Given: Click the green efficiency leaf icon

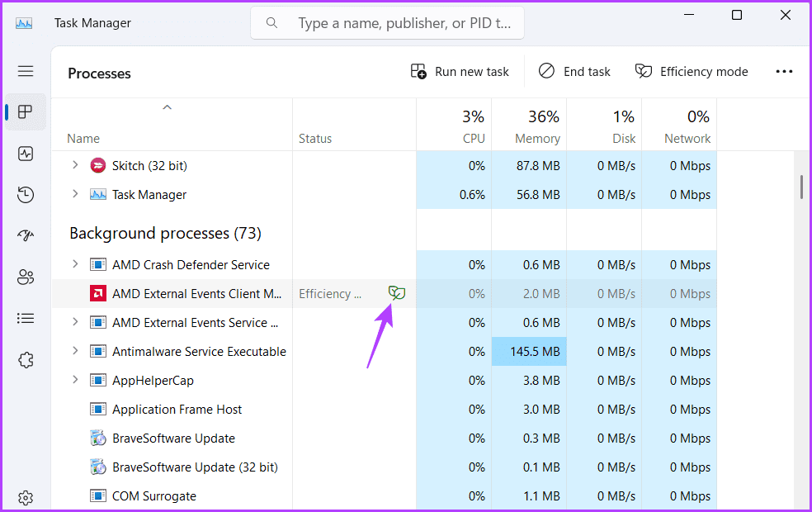Looking at the screenshot, I should tap(397, 293).
